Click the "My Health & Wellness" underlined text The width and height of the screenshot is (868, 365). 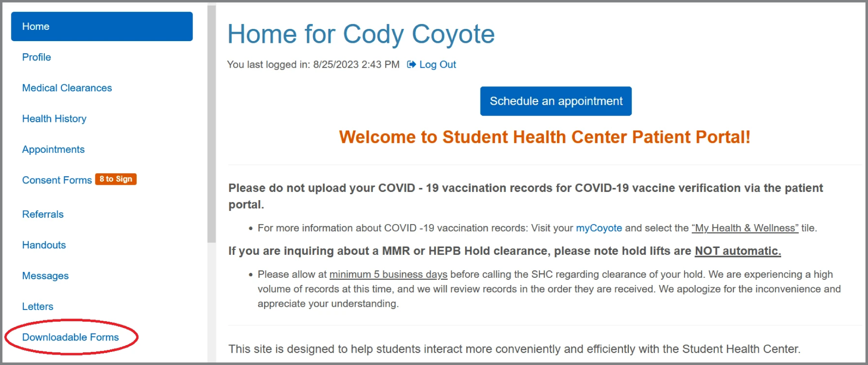pos(745,228)
